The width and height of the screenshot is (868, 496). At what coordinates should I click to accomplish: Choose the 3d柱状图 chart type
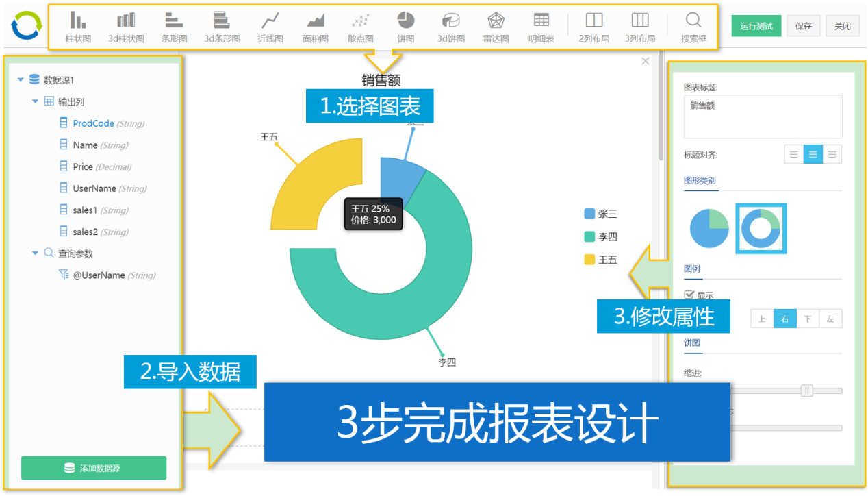pyautogui.click(x=126, y=27)
